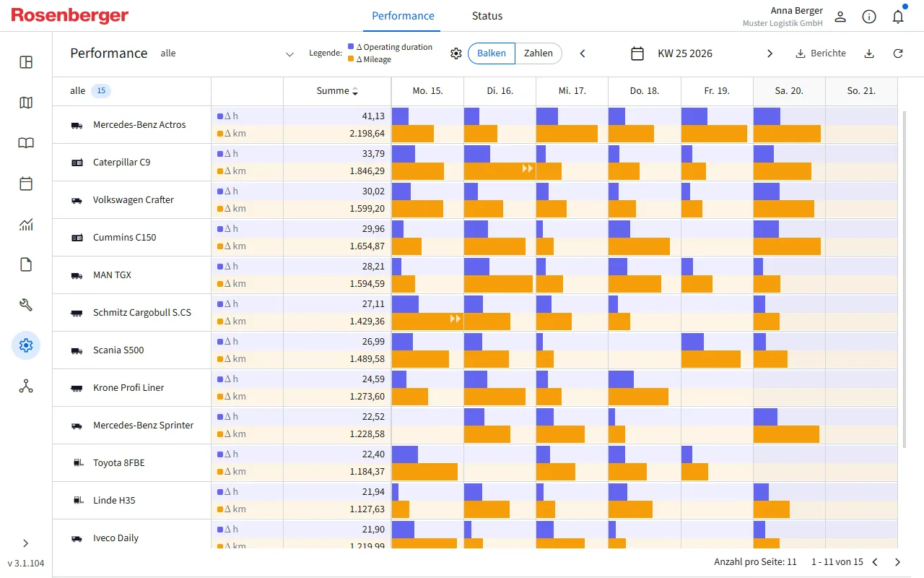This screenshot has width=924, height=578.
Task: Click the Mercedes-Benz Actros truck icon
Action: 77,125
